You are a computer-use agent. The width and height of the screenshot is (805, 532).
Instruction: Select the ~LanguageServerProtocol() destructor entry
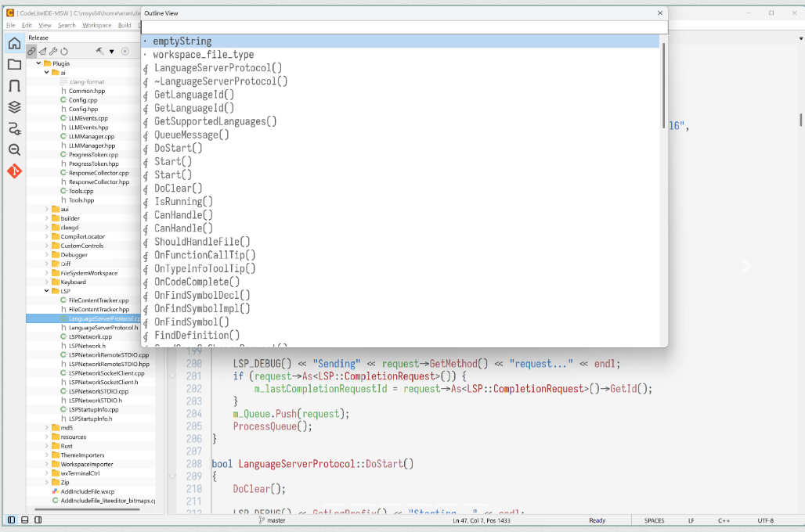click(x=400, y=81)
